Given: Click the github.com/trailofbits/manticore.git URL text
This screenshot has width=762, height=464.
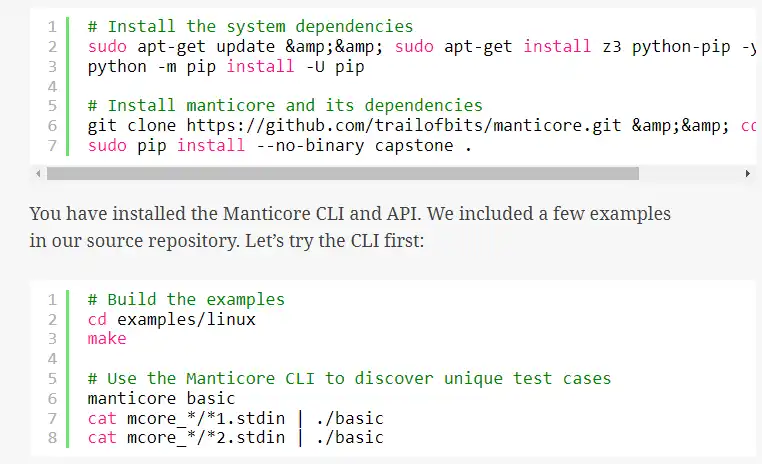Looking at the screenshot, I should (404, 125).
